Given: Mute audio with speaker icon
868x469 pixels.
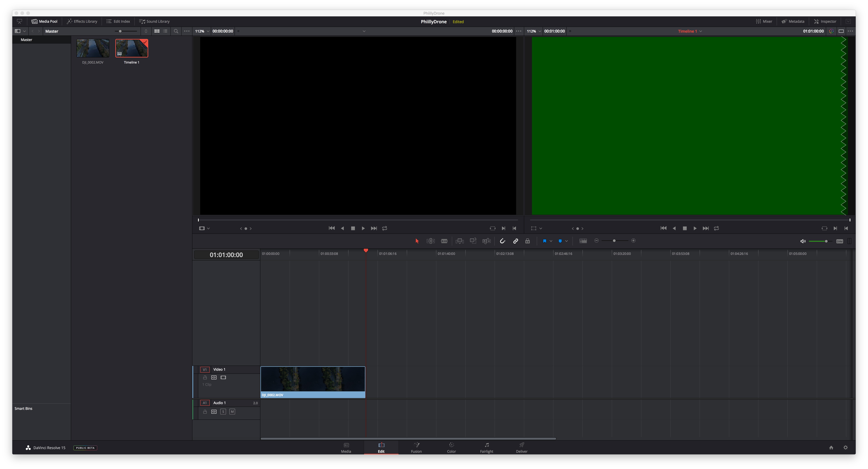Looking at the screenshot, I should 803,241.
